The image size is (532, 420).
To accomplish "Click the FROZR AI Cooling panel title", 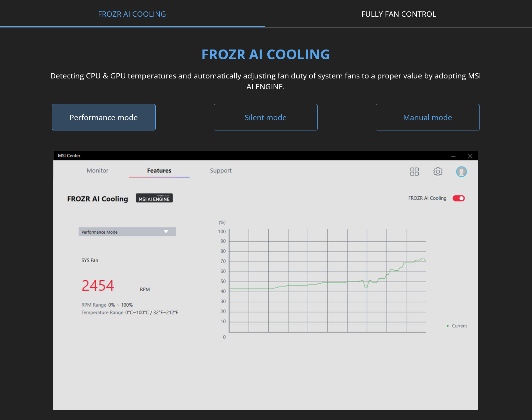I will pyautogui.click(x=98, y=199).
